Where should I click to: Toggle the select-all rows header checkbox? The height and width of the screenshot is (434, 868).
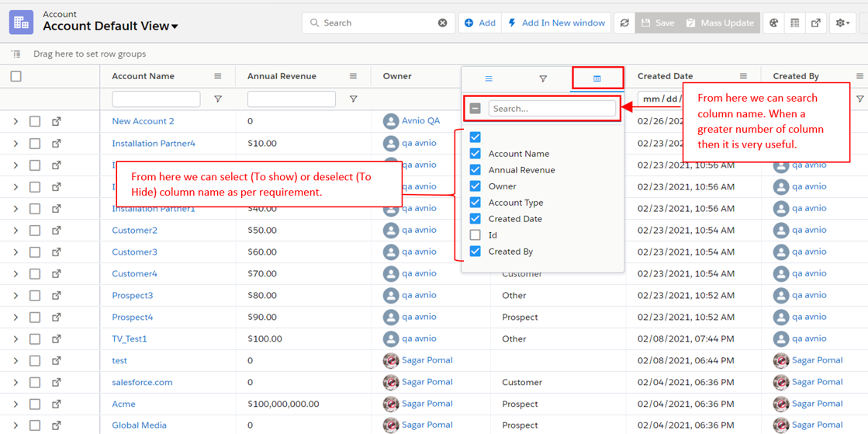pos(16,76)
